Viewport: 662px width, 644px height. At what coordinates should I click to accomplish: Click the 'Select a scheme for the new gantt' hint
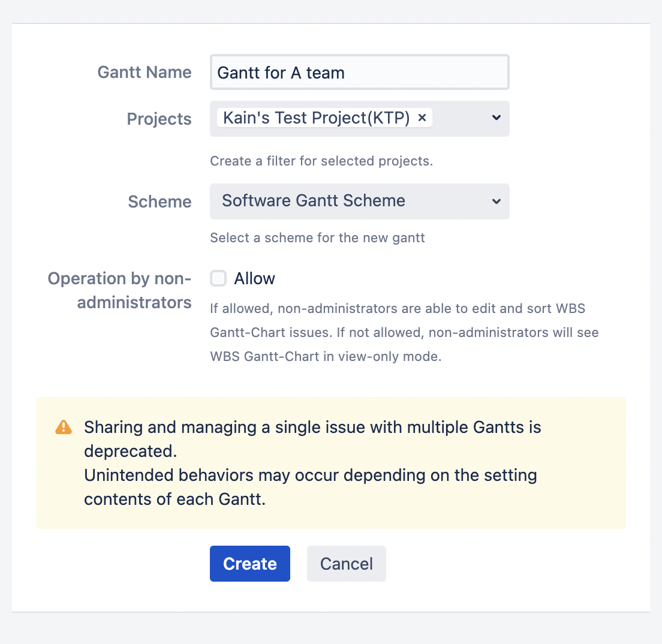(x=317, y=237)
